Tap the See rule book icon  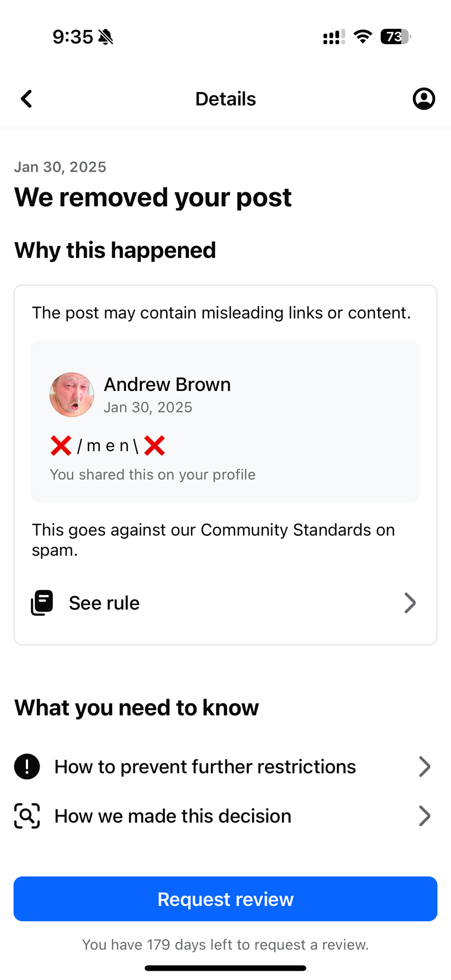coord(42,603)
